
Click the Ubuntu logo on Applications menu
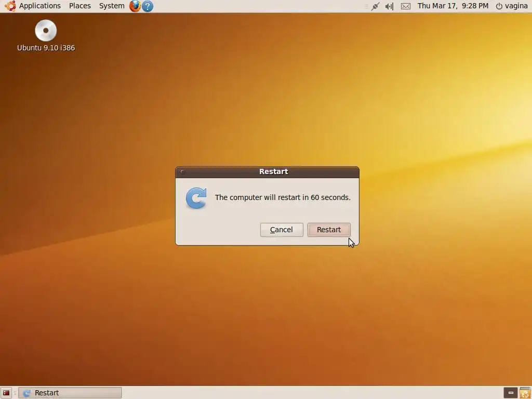point(10,6)
